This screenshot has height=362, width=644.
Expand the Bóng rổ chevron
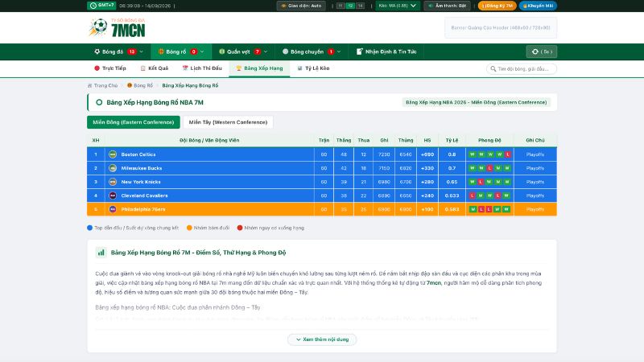202,51
